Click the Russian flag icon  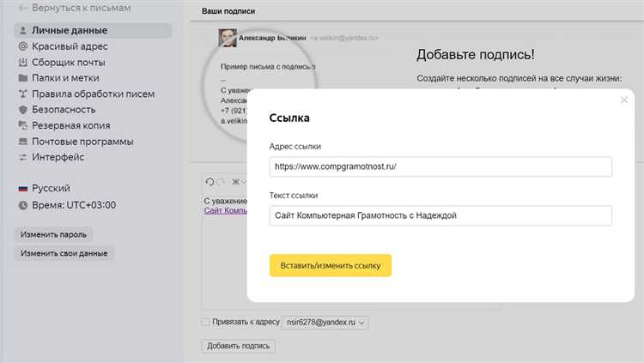coord(23,189)
